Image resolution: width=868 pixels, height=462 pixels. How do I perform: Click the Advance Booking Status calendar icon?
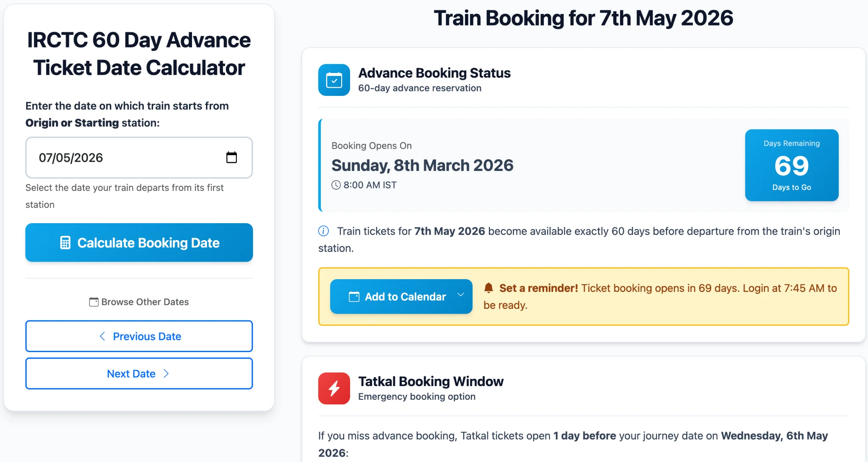(334, 80)
